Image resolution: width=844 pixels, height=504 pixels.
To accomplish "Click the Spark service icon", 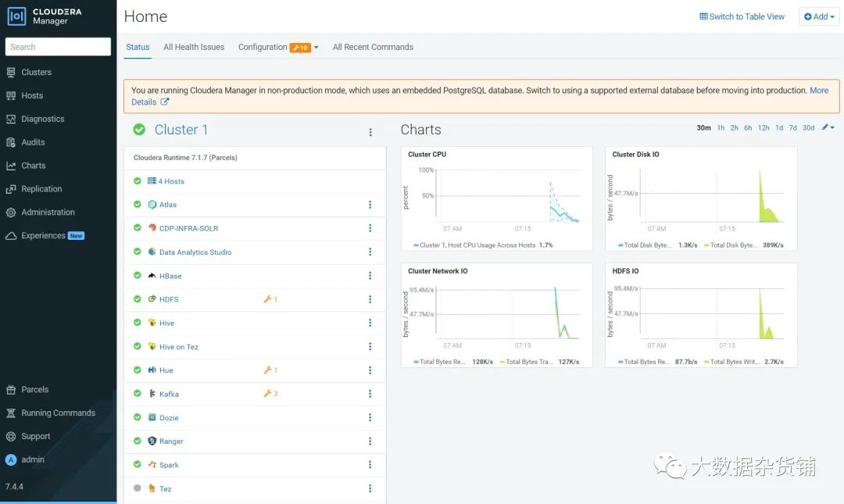I will point(152,464).
